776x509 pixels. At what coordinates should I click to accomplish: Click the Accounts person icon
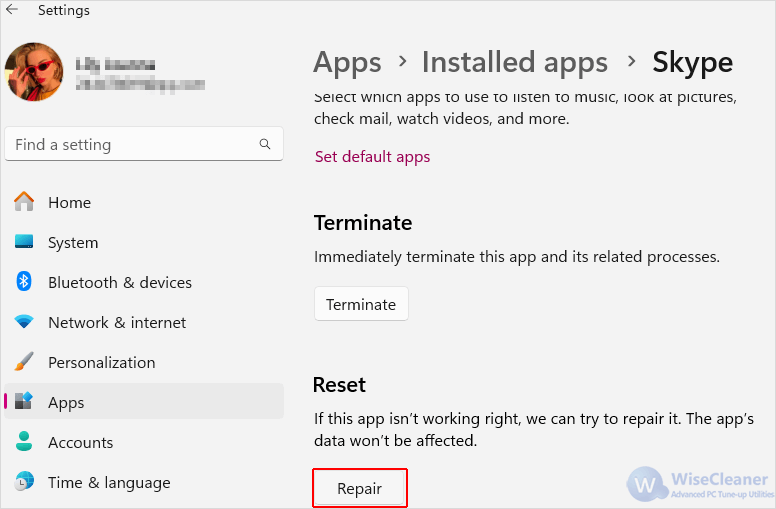tap(24, 442)
